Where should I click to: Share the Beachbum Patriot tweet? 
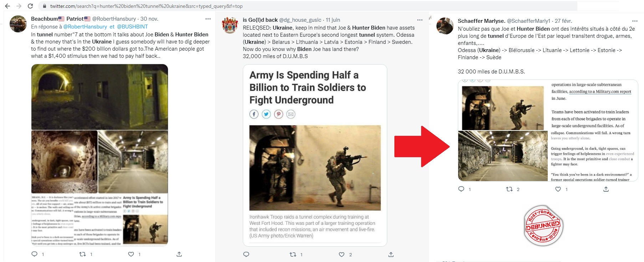coord(179,254)
